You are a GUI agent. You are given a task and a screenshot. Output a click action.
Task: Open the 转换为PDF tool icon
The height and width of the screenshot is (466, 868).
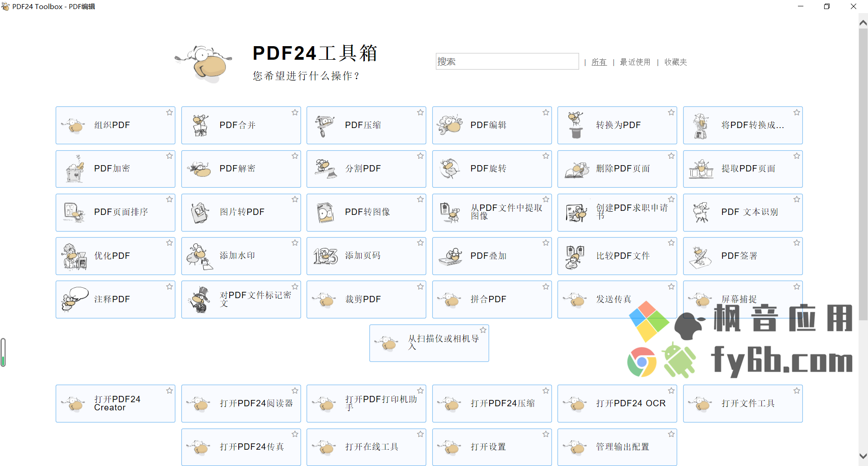pos(576,125)
